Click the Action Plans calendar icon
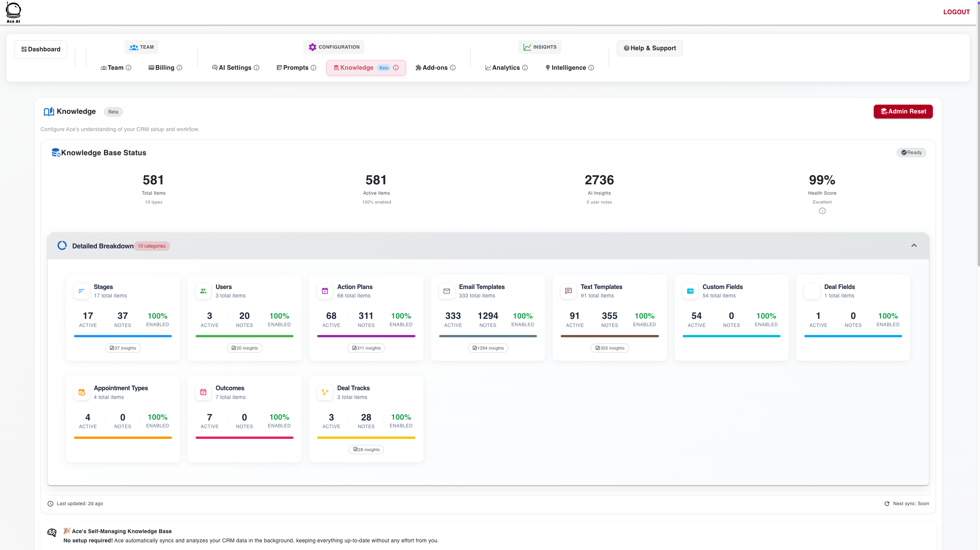Screen dimensions: 980x550 (x=325, y=291)
